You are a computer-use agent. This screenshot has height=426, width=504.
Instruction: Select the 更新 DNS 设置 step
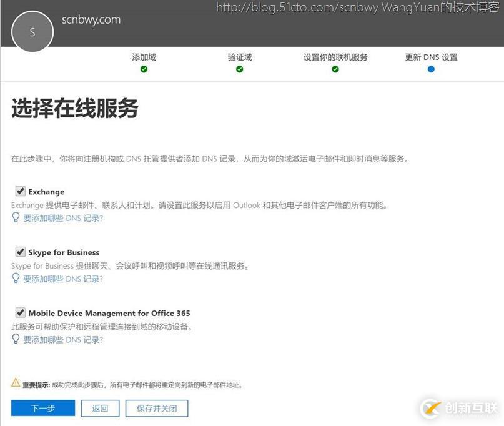(x=431, y=57)
